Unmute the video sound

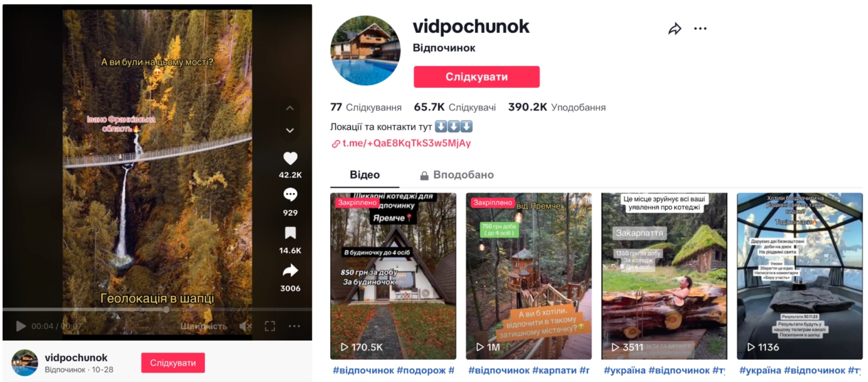[x=246, y=326]
